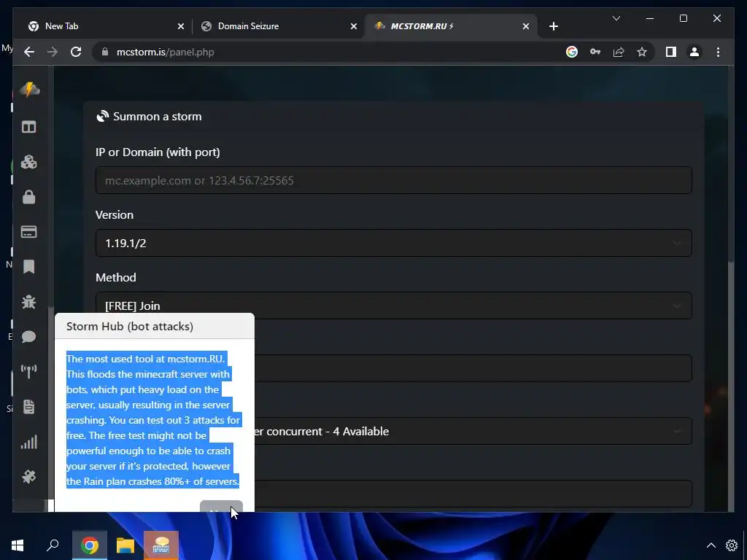This screenshot has width=747, height=560.
Task: Open the bug icon in sidebar
Action: 28,301
